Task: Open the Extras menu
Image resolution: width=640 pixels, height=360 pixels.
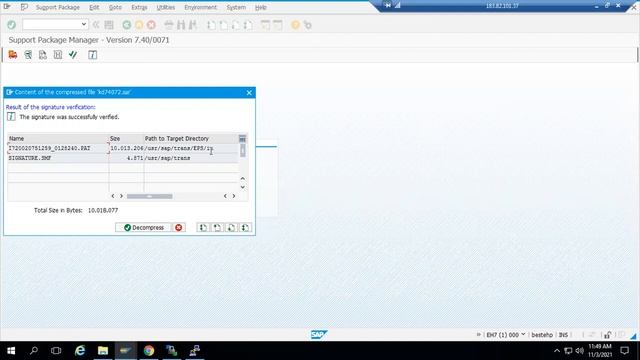Action: pyautogui.click(x=139, y=7)
